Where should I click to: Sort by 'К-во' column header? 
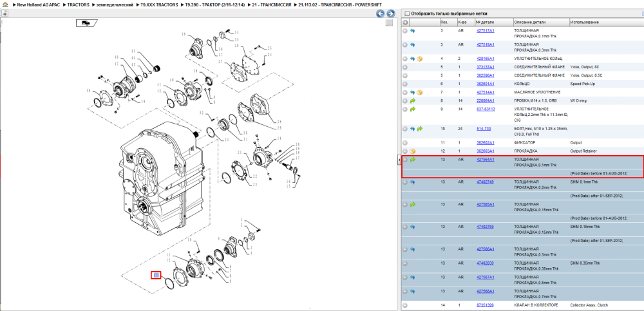coord(465,22)
